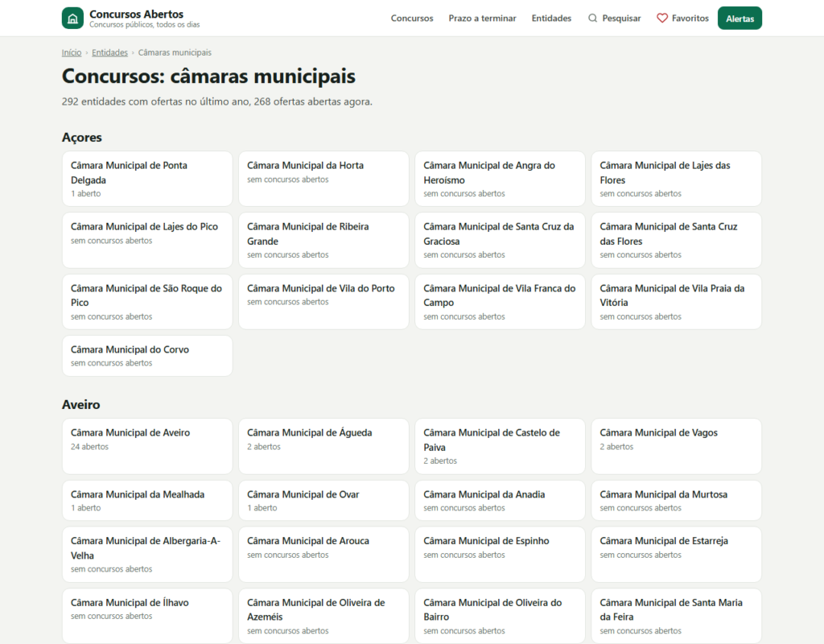Select Câmara Municipal de Lajes das Flores
The height and width of the screenshot is (644, 824).
676,179
